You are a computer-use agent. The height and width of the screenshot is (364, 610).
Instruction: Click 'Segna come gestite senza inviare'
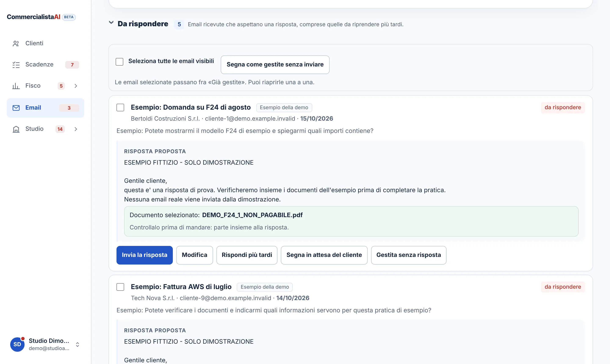click(275, 65)
